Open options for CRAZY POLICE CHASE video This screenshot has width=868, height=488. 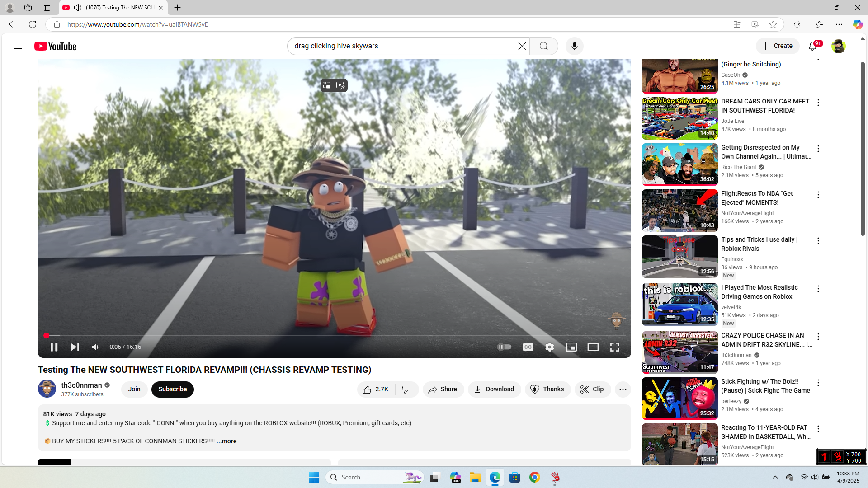click(x=818, y=337)
